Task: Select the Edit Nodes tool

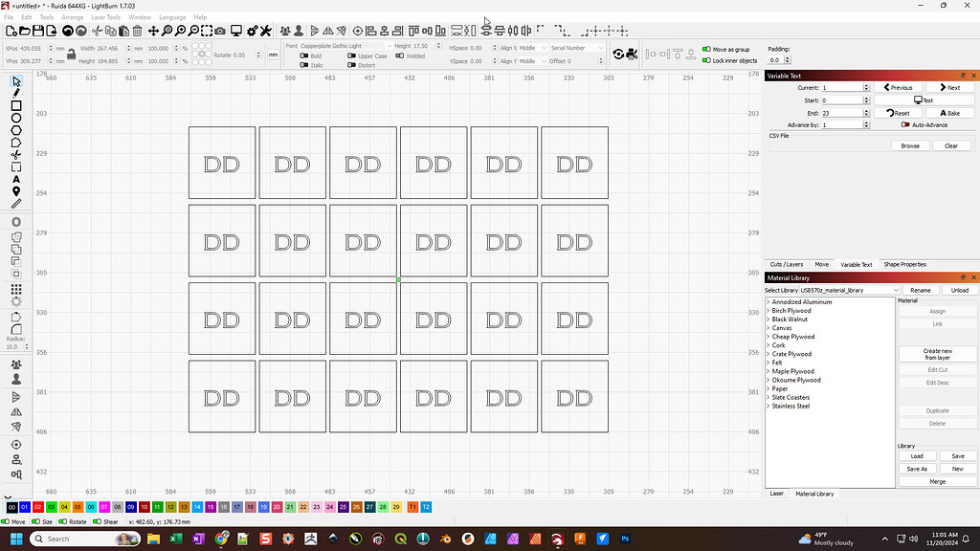Action: pyautogui.click(x=14, y=142)
